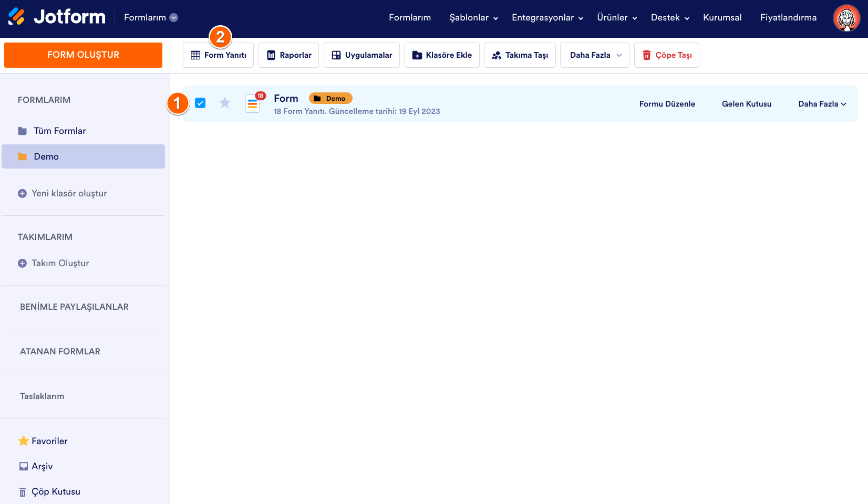Click the Uygulamalar button
868x504 pixels.
(361, 55)
